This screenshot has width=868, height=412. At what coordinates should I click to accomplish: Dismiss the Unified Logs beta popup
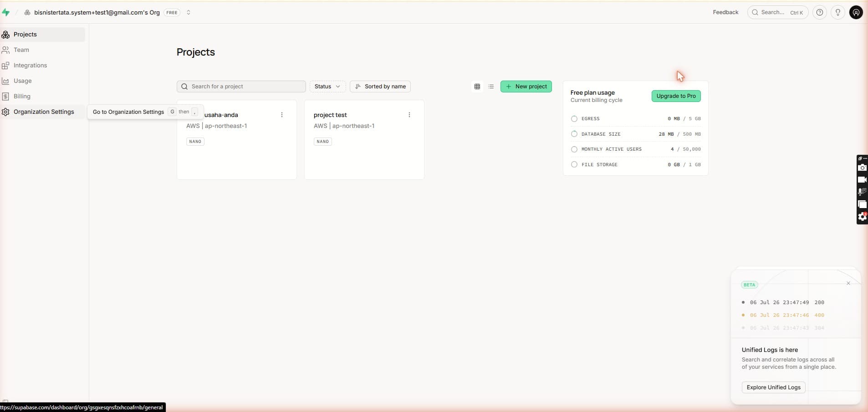[x=848, y=283]
